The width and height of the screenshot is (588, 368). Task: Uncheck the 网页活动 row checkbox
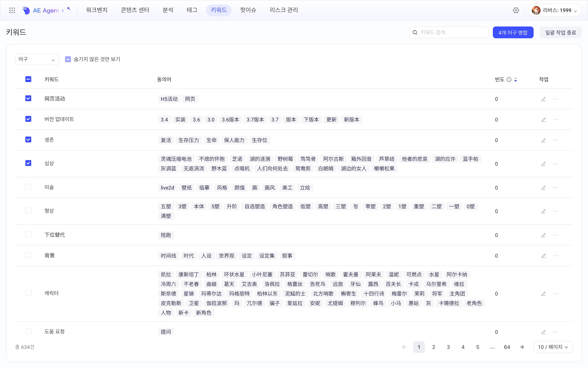pos(28,98)
